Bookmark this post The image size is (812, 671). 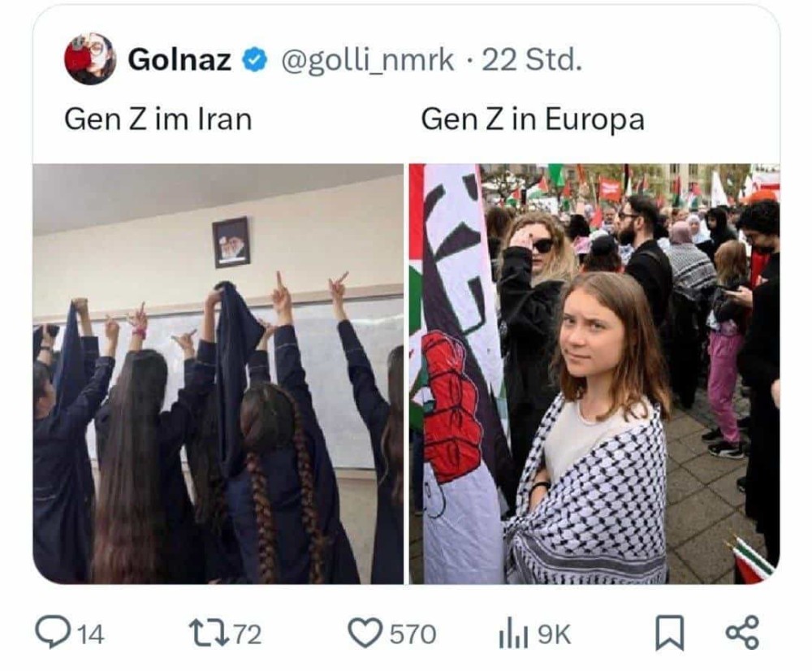tap(670, 633)
